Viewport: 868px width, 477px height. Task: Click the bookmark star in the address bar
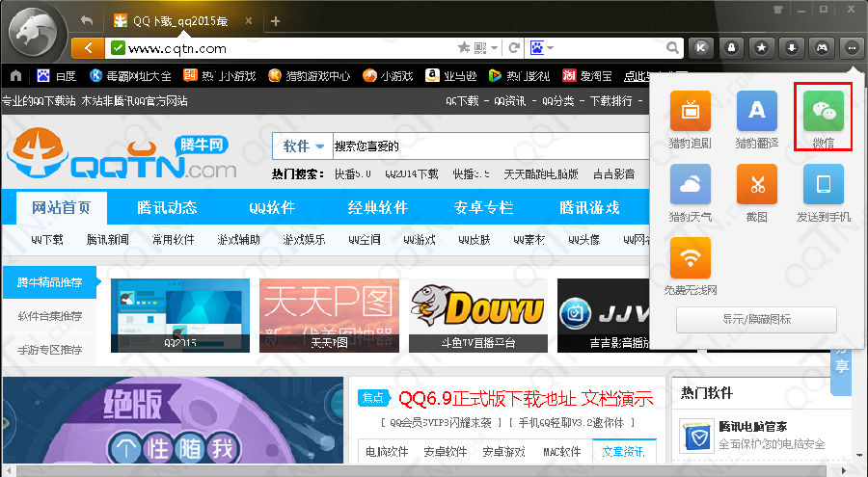[x=464, y=47]
